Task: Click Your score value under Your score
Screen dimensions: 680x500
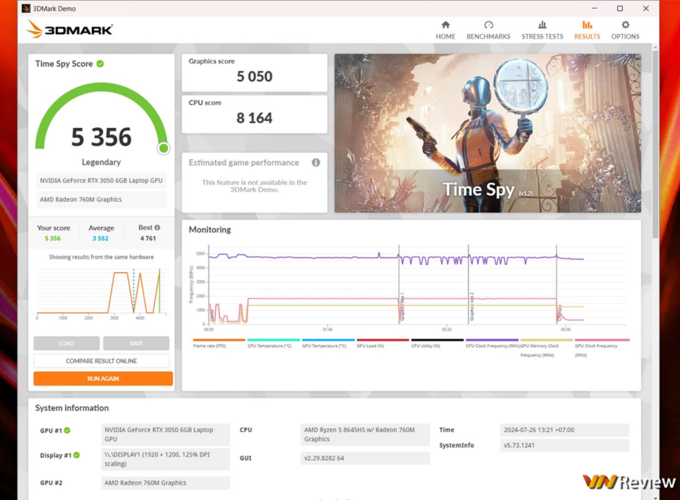Action: (53, 239)
